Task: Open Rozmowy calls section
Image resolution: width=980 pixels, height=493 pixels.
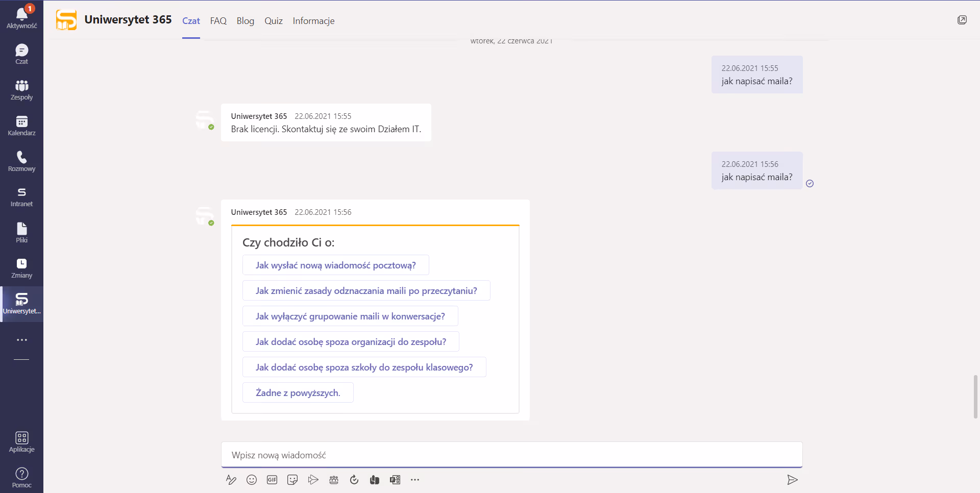Action: (x=21, y=161)
